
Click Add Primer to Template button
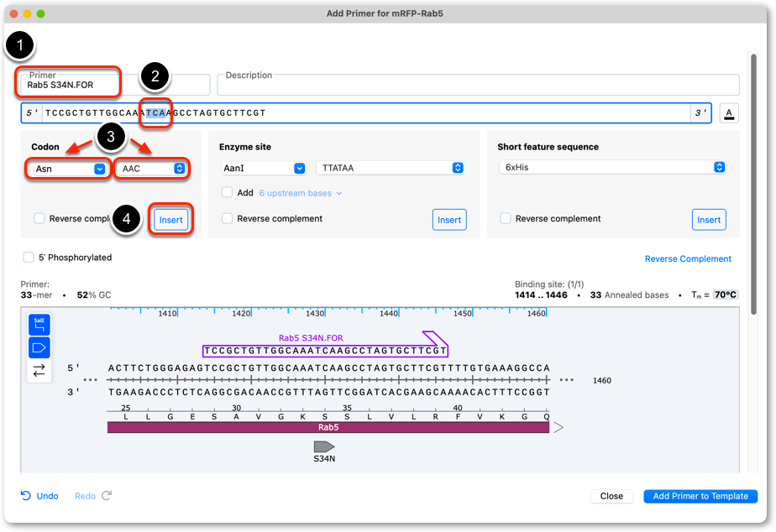(x=700, y=496)
